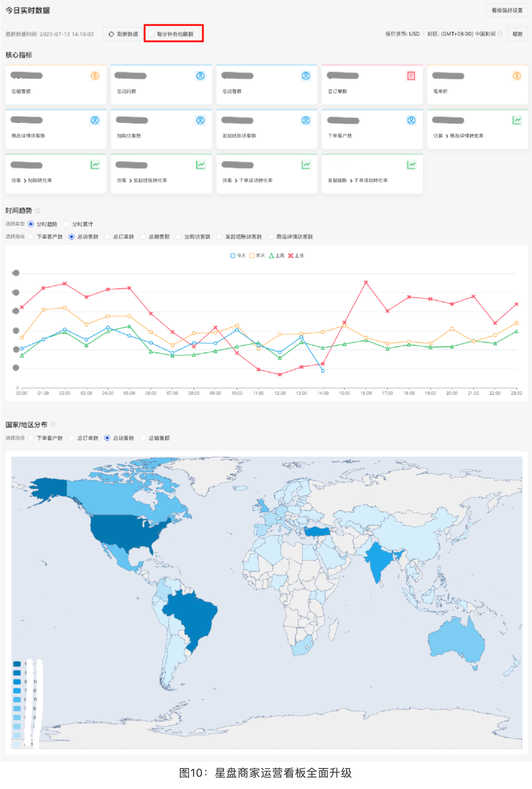Toggle 今天 series in chart legend
The image size is (532, 789).
[238, 256]
